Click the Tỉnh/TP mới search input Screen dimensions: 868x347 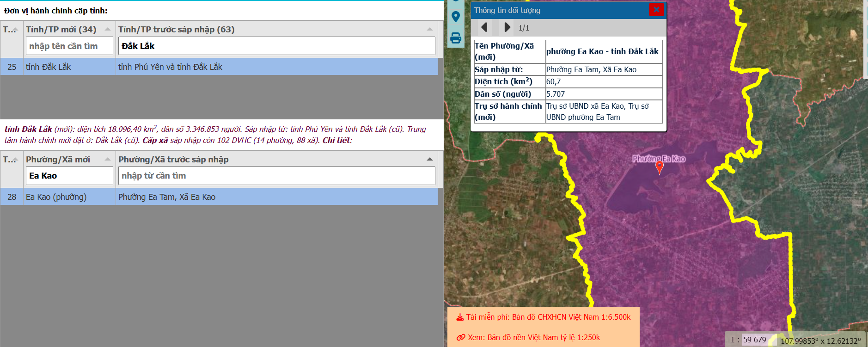(69, 46)
